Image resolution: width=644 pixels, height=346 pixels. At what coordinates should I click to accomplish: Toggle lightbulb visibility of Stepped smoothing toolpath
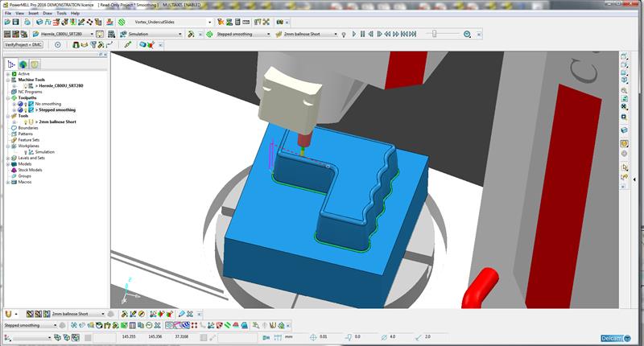point(26,110)
